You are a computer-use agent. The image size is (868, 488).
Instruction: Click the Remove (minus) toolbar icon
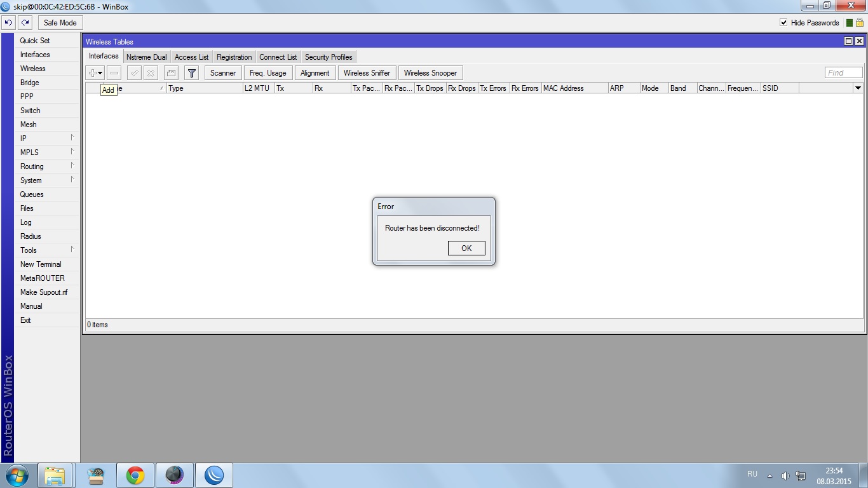pos(114,73)
